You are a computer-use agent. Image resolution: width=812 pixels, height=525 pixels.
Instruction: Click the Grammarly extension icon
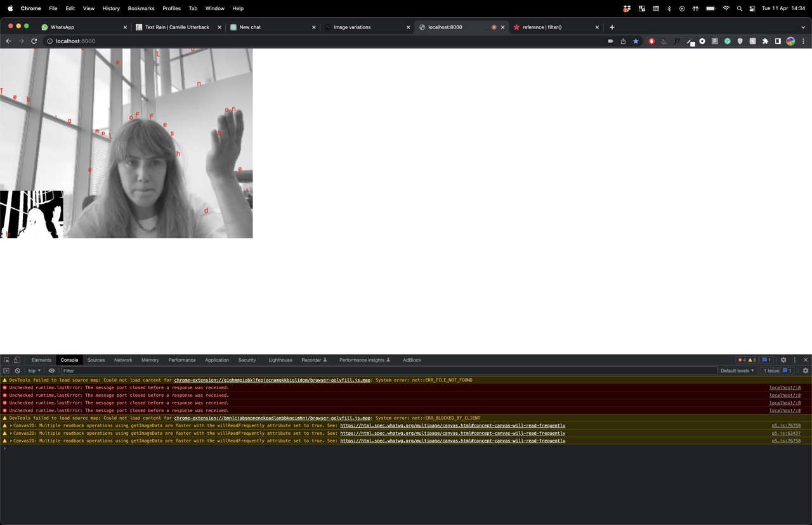coord(728,41)
